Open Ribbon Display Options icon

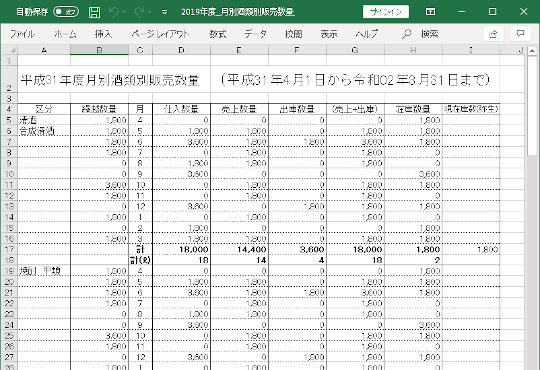(x=430, y=12)
